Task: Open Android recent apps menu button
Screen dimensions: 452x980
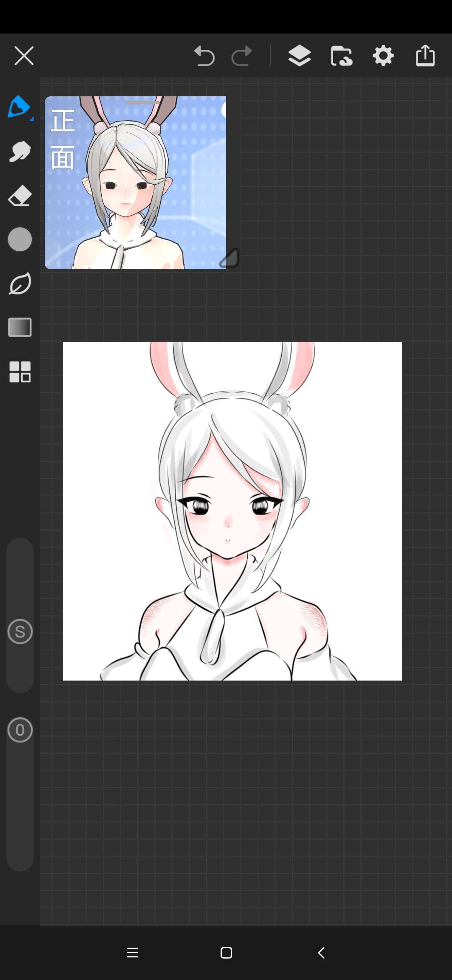Action: coord(132,953)
